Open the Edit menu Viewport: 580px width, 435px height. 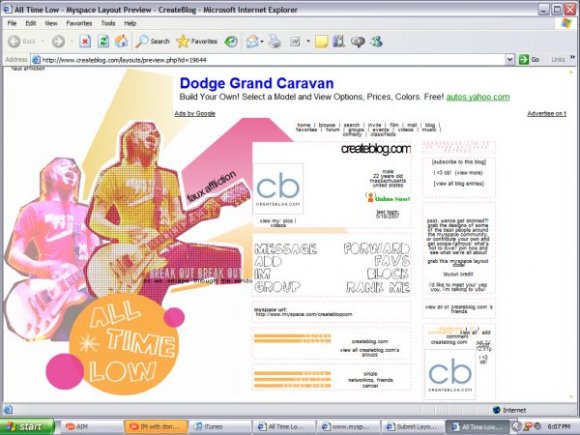click(x=31, y=23)
